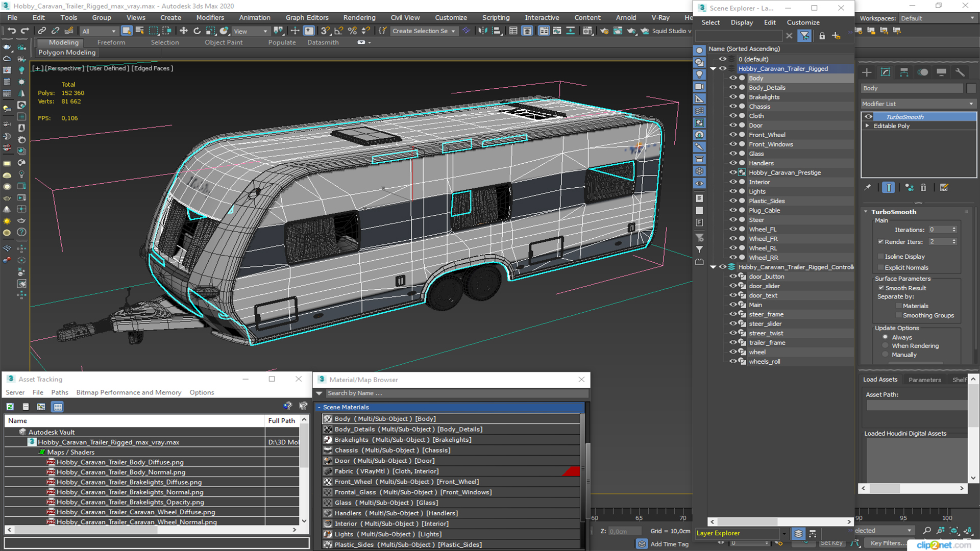Image resolution: width=980 pixels, height=551 pixels.
Task: Open the Display command panel tab
Action: coord(941,72)
